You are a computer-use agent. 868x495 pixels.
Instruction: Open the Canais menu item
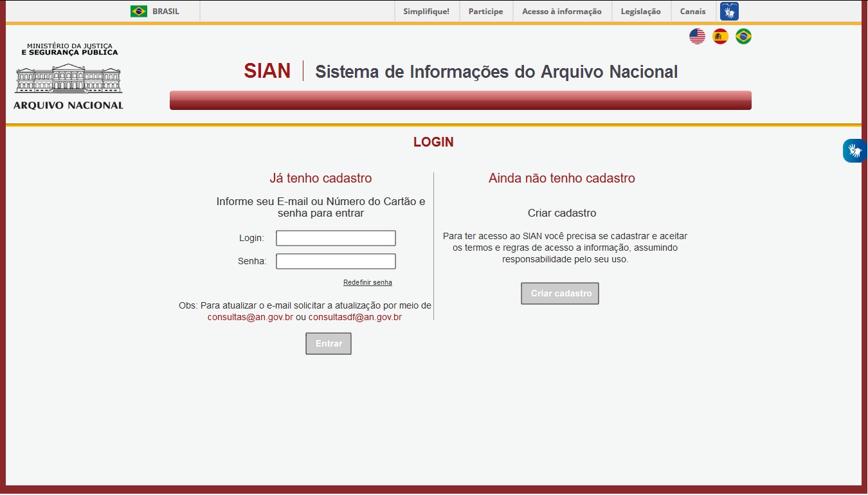(692, 12)
